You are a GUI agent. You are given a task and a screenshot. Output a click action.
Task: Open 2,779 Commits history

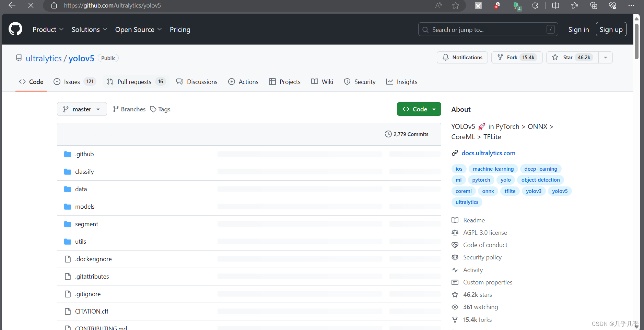point(407,134)
